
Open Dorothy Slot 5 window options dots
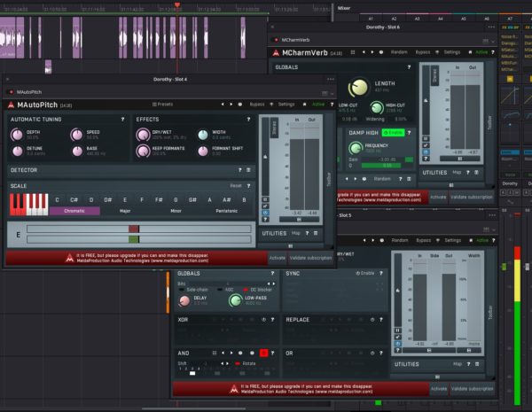click(x=491, y=215)
